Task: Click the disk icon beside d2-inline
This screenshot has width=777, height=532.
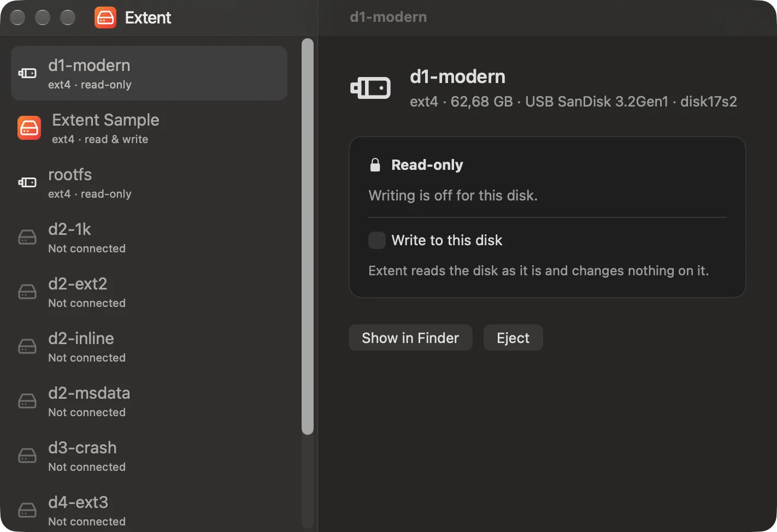Action: click(27, 346)
